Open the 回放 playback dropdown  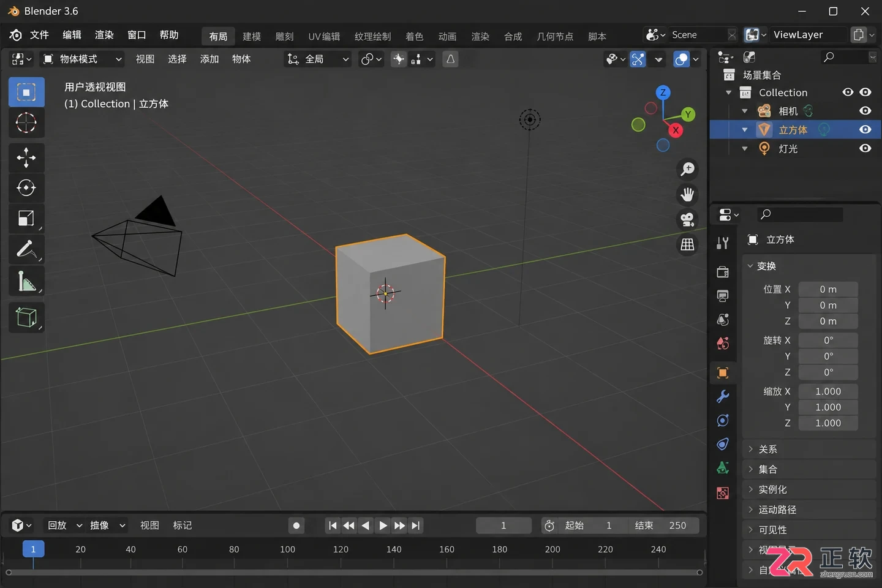64,526
